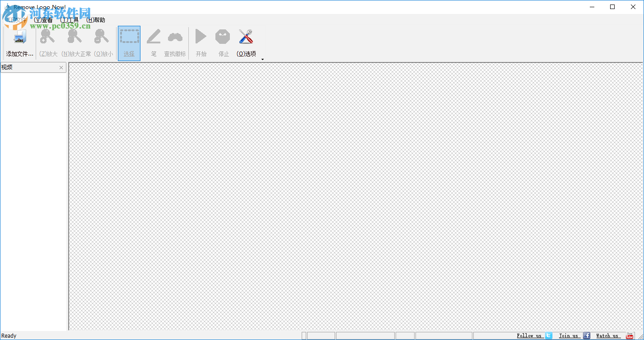Click the Zoom Out (放小) magnifier icon
Screen dimensions: 644x340
click(x=102, y=37)
